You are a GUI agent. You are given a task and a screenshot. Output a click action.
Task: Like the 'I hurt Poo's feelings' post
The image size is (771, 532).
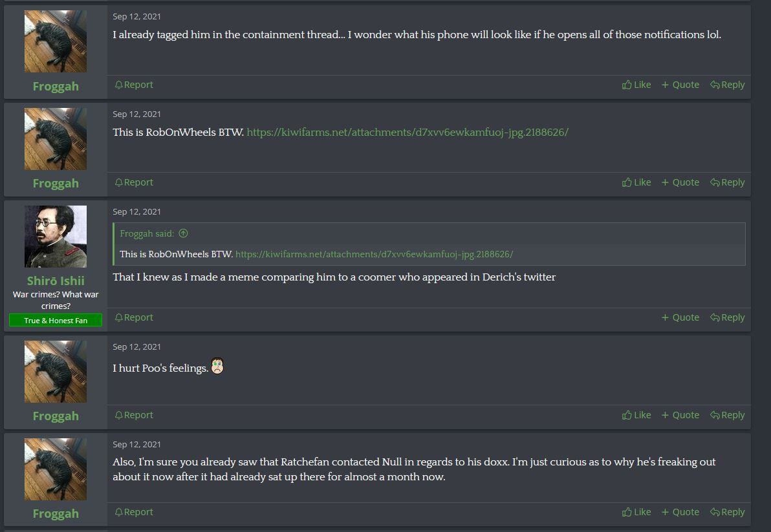click(636, 415)
